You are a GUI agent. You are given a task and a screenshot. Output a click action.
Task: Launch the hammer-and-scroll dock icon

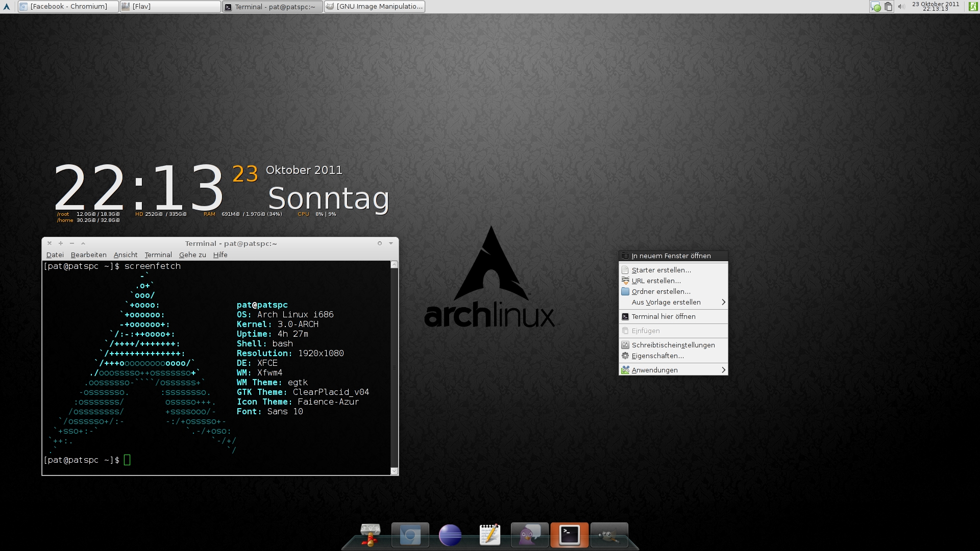pyautogui.click(x=371, y=535)
